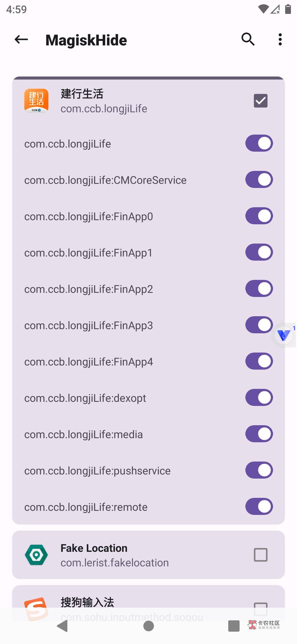Turn off the CMCoreService toggle
The width and height of the screenshot is (297, 644).
tap(259, 180)
